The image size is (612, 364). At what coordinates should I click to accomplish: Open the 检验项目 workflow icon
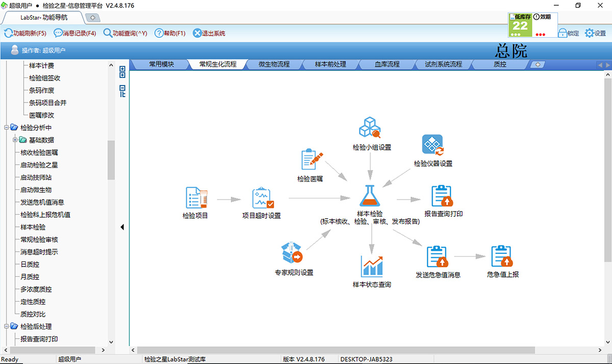click(196, 198)
